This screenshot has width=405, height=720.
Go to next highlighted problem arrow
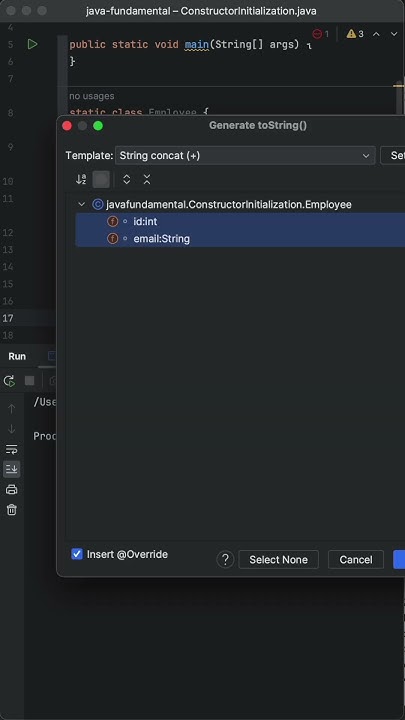pos(394,34)
